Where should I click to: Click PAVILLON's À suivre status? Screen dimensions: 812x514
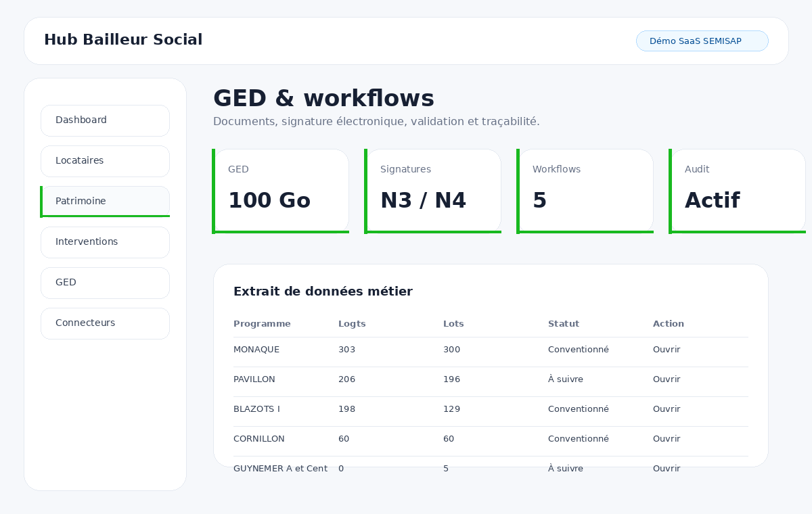(x=566, y=379)
